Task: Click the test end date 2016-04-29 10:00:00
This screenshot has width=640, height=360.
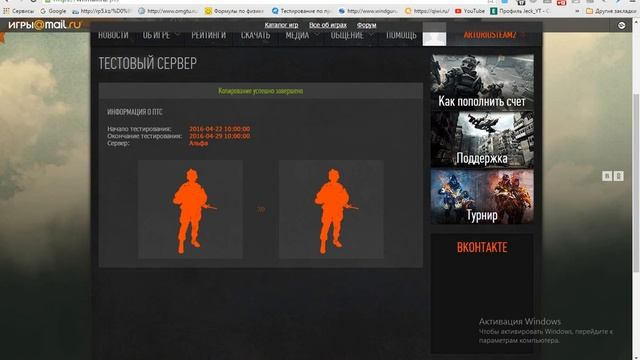Action: pyautogui.click(x=220, y=136)
